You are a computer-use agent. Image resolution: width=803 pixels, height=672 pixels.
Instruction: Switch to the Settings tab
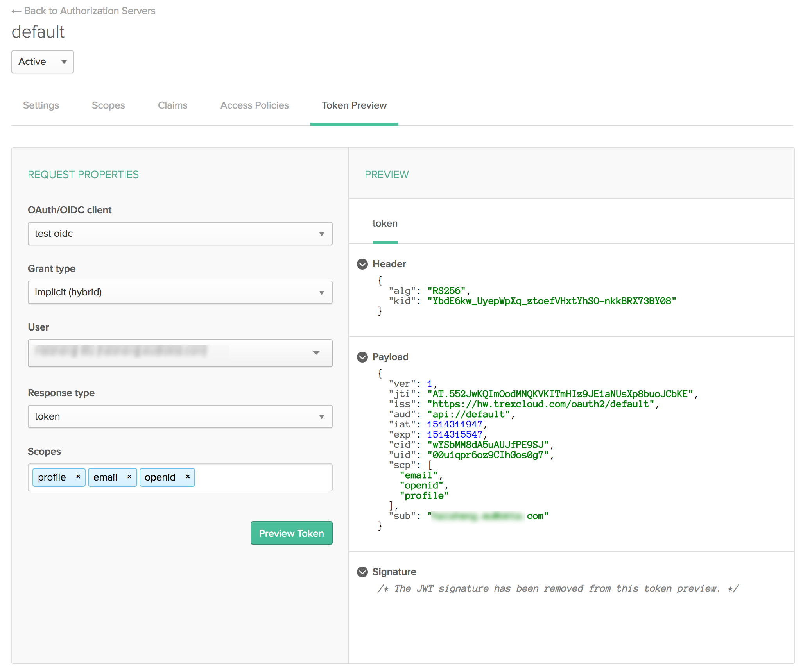click(41, 105)
